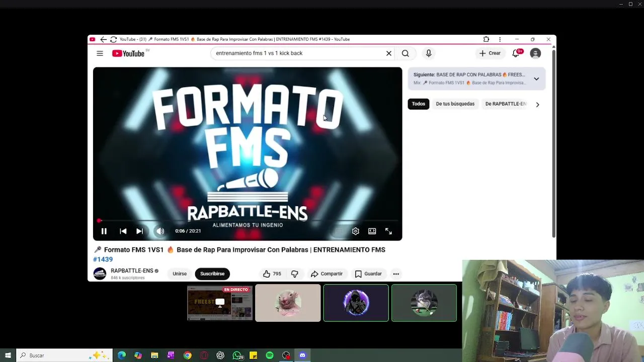
Task: Click the page vertical scrollbar
Action: tap(553, 143)
